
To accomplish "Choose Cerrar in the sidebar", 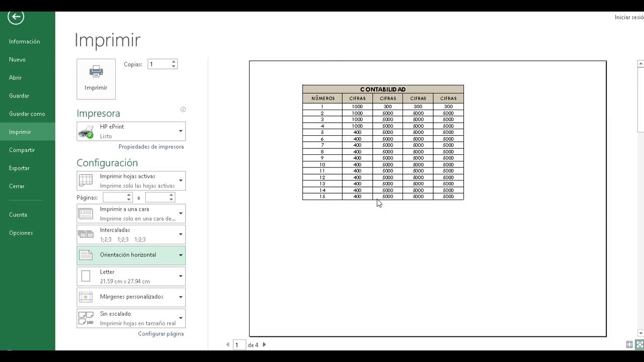I will coord(28,186).
